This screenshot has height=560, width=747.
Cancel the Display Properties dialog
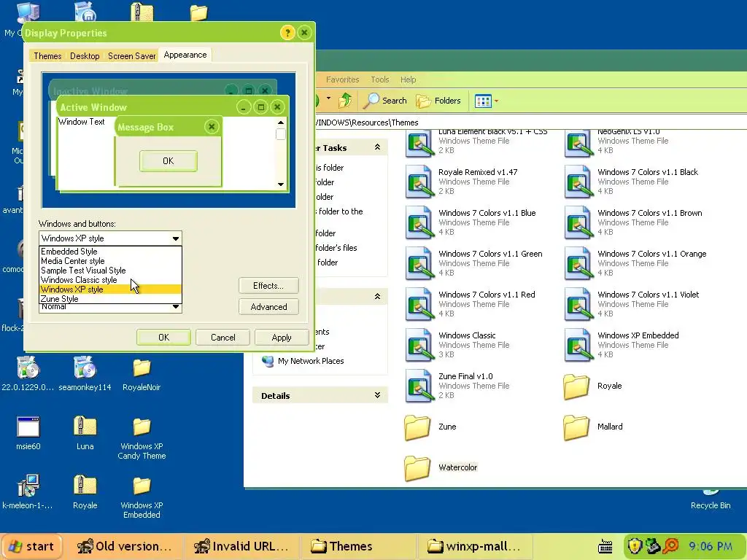[223, 337]
